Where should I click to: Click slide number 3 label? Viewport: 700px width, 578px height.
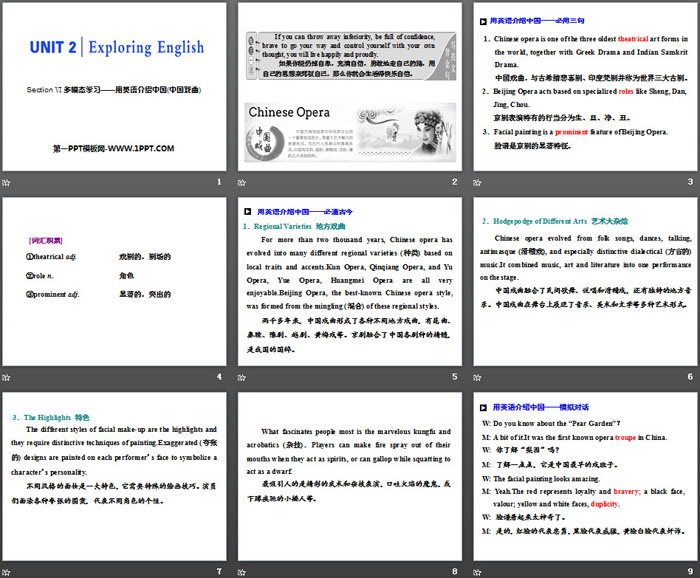[x=690, y=182]
